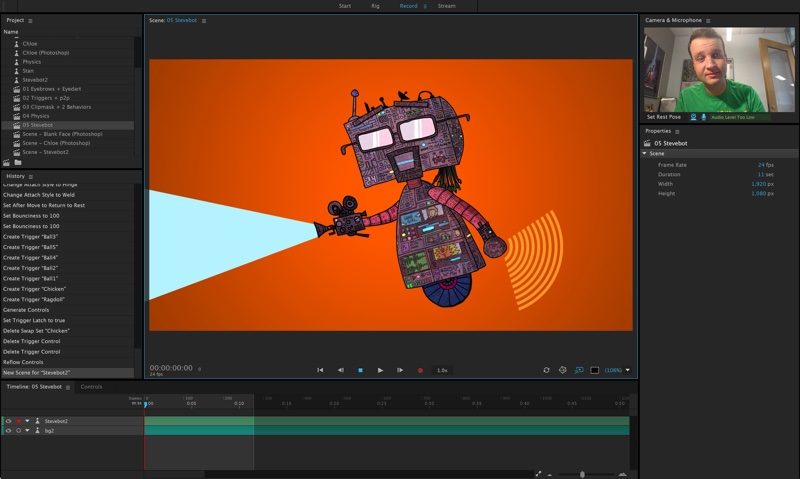Click the scene background color box icon
Viewport: 800px width, 479px height.
594,370
